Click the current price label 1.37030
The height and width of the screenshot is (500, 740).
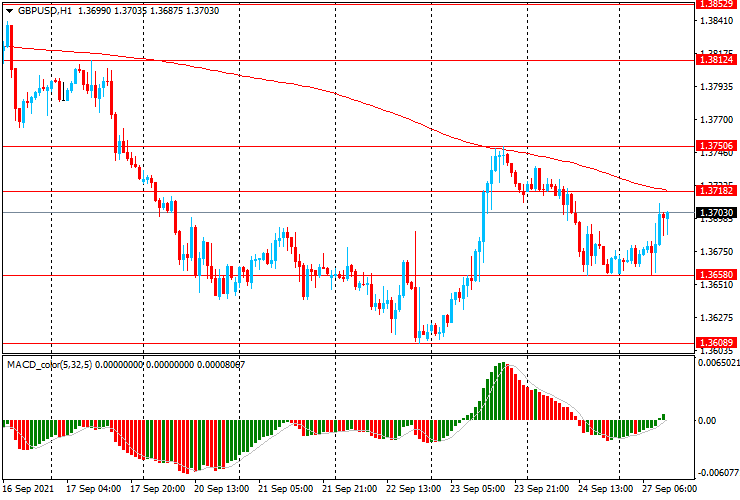point(716,212)
